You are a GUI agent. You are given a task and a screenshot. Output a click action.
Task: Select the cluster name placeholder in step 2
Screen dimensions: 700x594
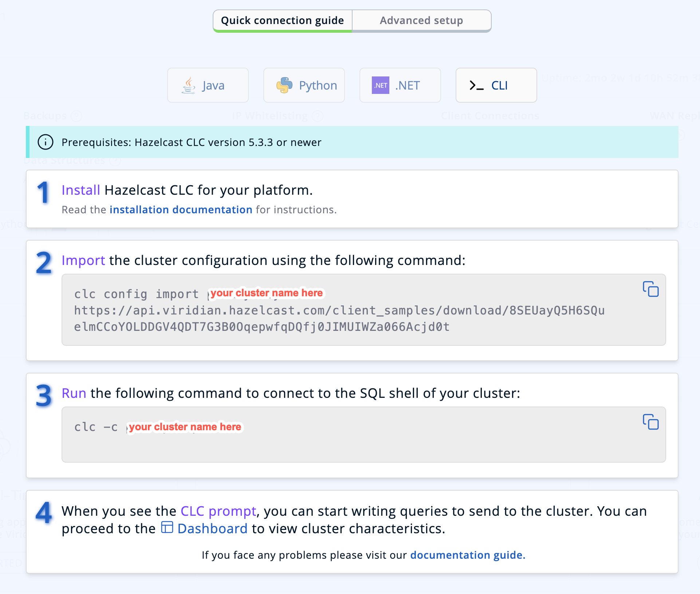click(266, 293)
